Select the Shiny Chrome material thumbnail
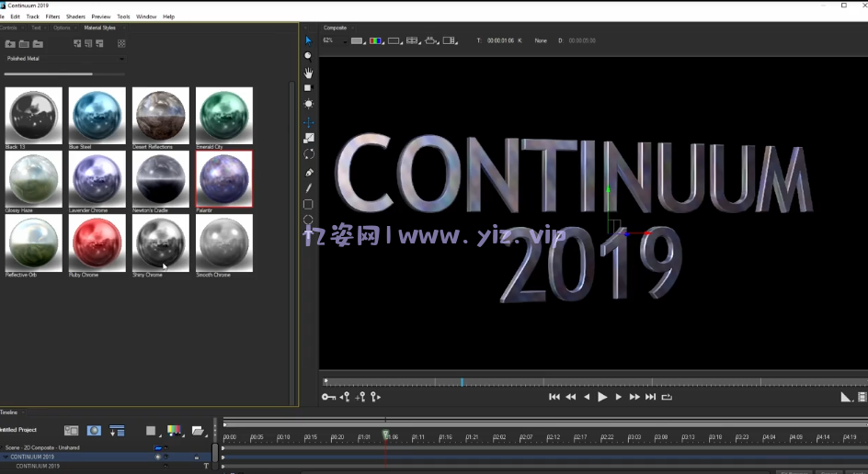Viewport: 868px width, 474px height. click(x=161, y=243)
